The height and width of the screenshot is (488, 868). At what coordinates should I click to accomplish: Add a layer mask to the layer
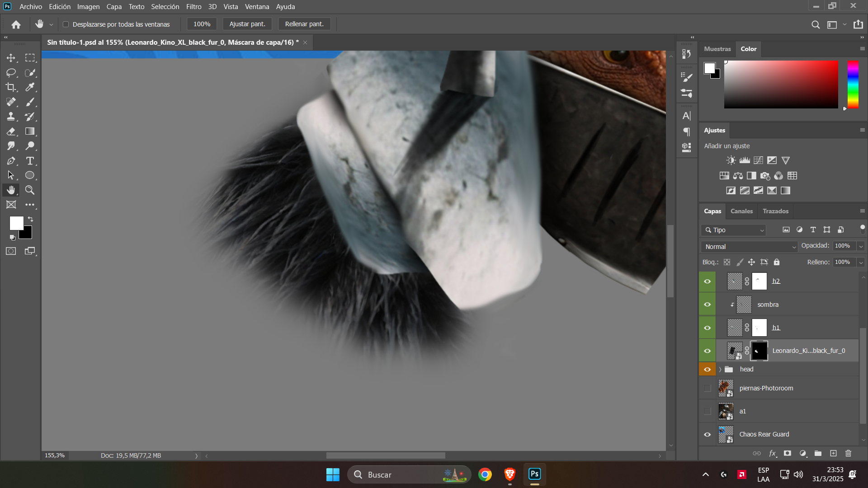tap(788, 453)
